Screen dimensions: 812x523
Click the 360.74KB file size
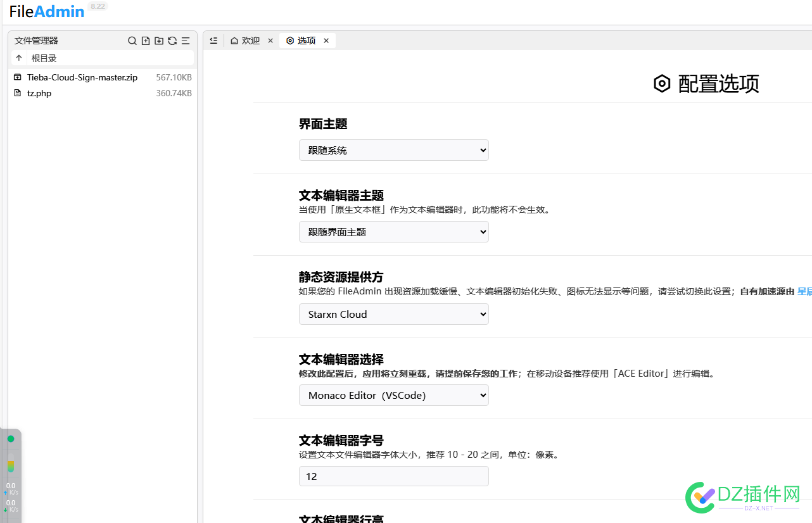[174, 93]
